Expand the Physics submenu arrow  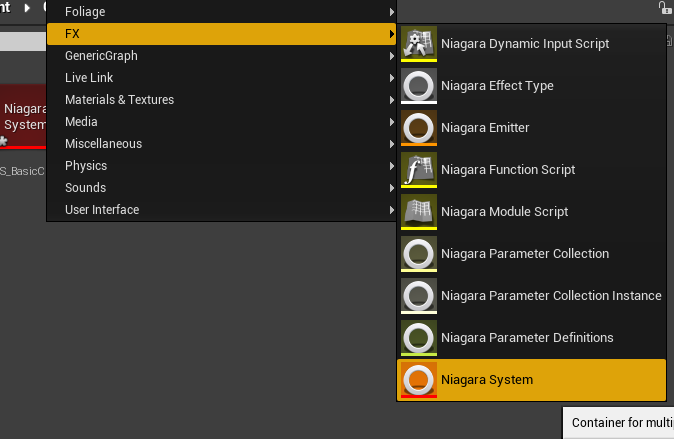tap(392, 166)
